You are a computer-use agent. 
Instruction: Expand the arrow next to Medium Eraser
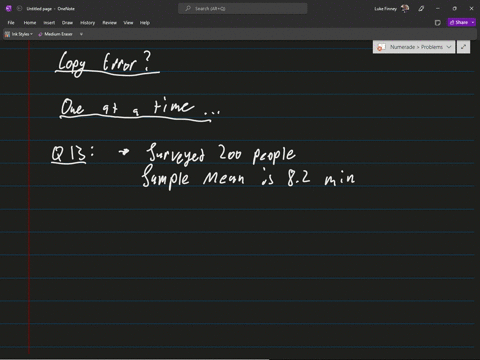tap(81, 34)
